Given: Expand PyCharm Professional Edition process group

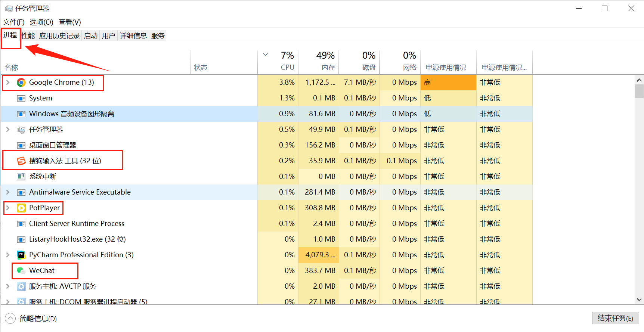Looking at the screenshot, I should (8, 255).
